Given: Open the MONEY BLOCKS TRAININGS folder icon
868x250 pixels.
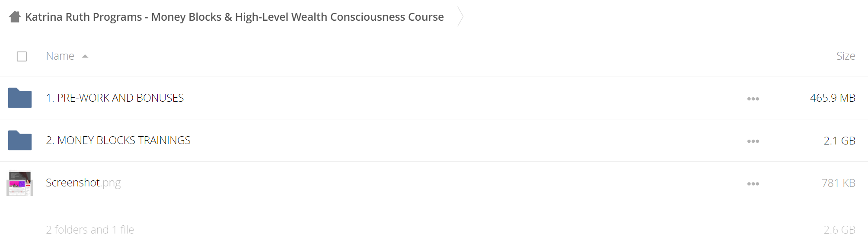Looking at the screenshot, I should click(x=20, y=140).
